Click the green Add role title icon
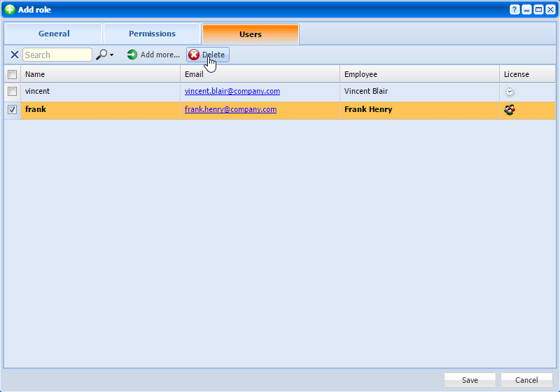The width and height of the screenshot is (560, 392). tap(10, 10)
